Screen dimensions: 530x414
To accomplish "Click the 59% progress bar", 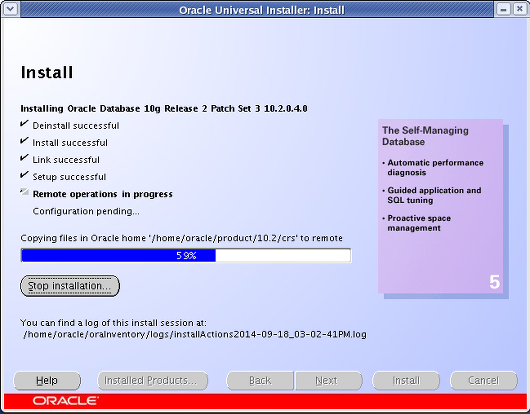I will (x=186, y=255).
